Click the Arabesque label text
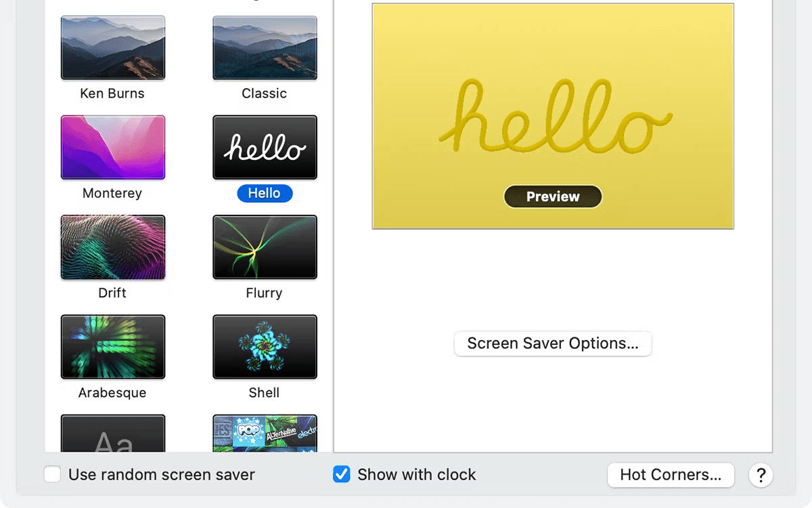812x508 pixels. (x=112, y=392)
